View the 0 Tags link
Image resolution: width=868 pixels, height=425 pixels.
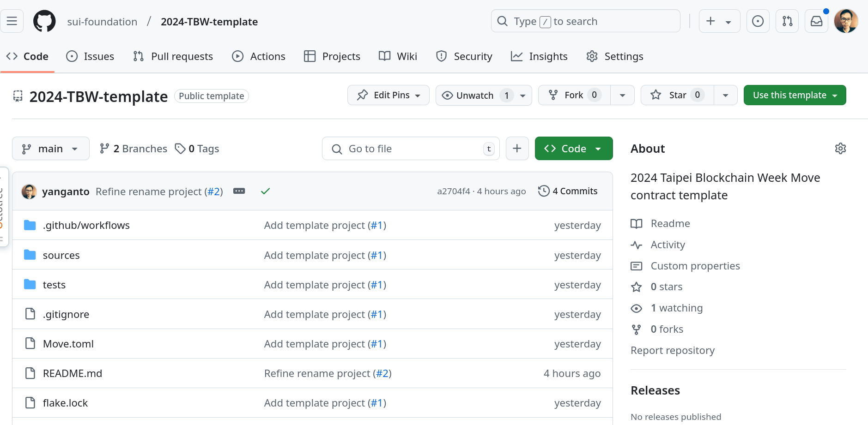point(197,149)
